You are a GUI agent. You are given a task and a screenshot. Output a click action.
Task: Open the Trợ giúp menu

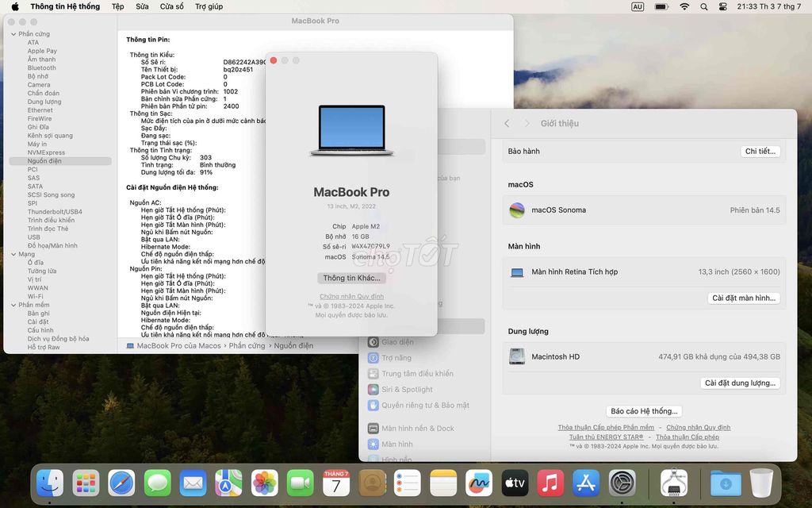(209, 6)
